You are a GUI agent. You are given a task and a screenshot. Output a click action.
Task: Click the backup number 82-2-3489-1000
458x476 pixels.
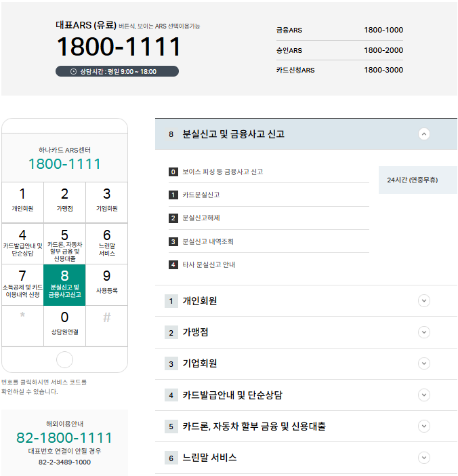(x=64, y=462)
